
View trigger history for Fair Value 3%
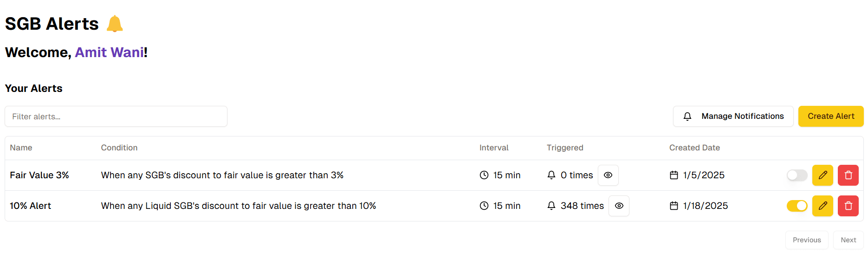point(608,175)
